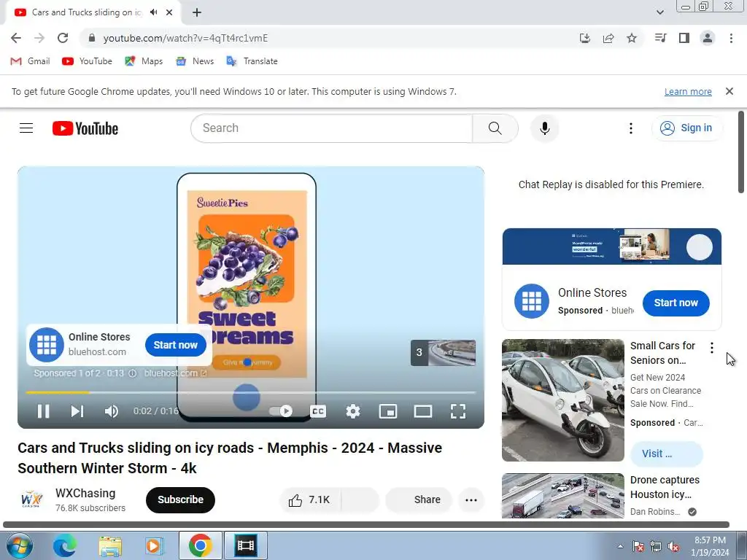Open more actions ellipsis below video
Viewport: 747px width, 560px height.
click(471, 500)
